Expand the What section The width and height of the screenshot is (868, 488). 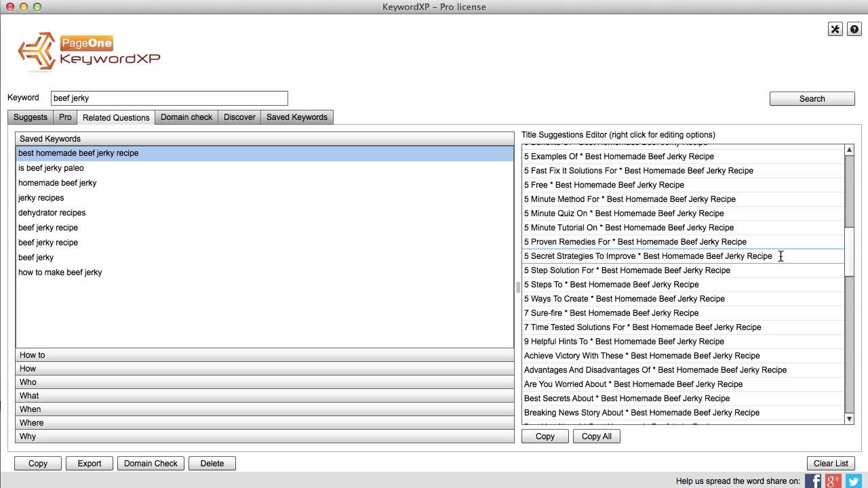point(264,396)
